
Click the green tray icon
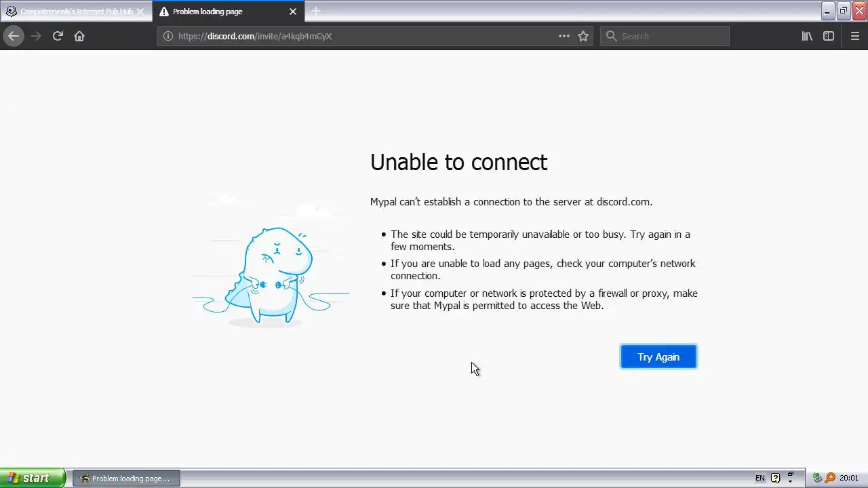pyautogui.click(x=817, y=478)
